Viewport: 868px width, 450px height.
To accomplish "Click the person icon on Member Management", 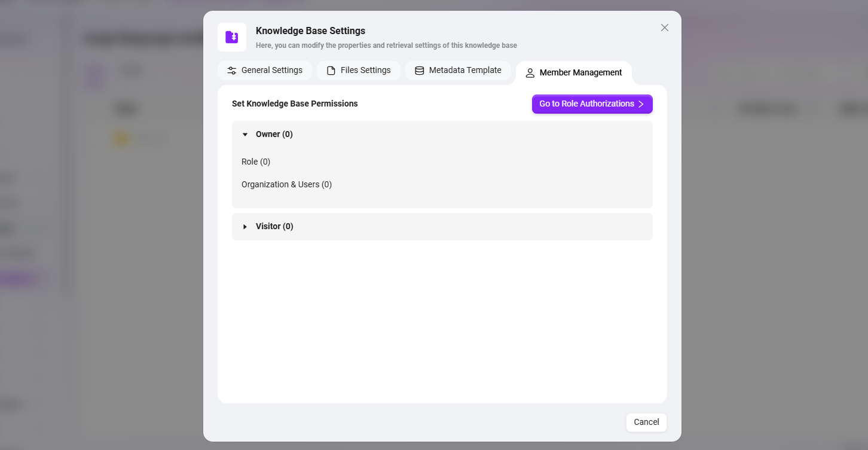I will click(x=530, y=73).
